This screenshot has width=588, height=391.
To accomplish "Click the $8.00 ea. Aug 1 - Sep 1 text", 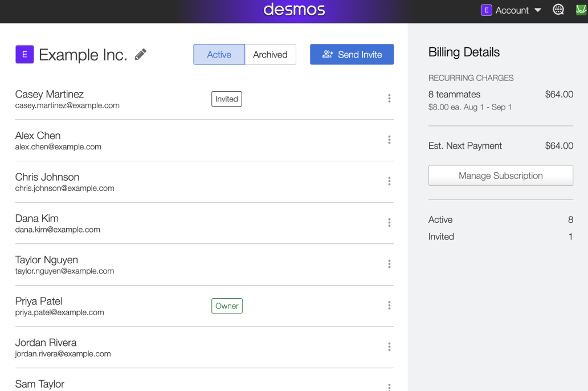I will pyautogui.click(x=470, y=107).
